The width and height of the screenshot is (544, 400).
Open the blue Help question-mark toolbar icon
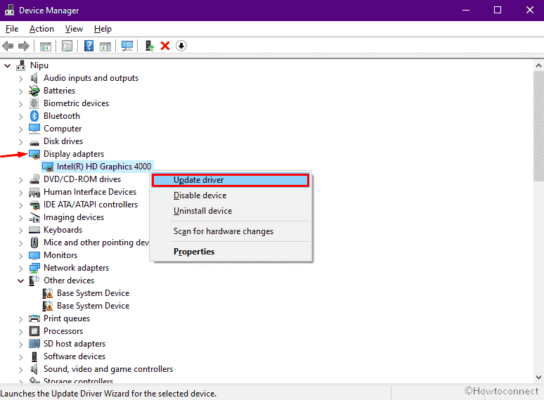point(89,46)
